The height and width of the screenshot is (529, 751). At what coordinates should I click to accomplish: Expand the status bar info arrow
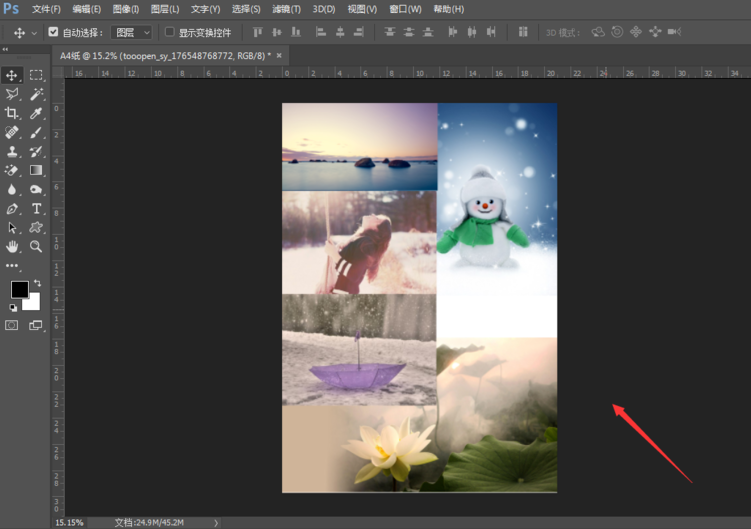click(216, 522)
